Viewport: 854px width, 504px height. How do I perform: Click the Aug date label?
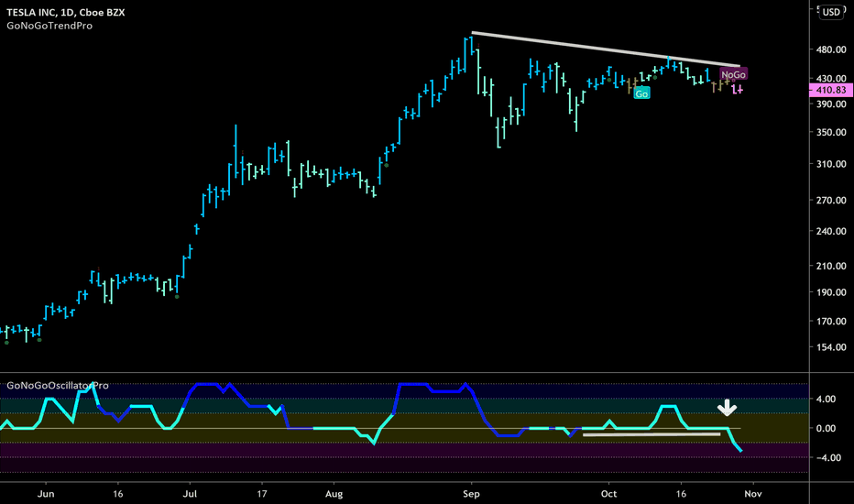[334, 494]
